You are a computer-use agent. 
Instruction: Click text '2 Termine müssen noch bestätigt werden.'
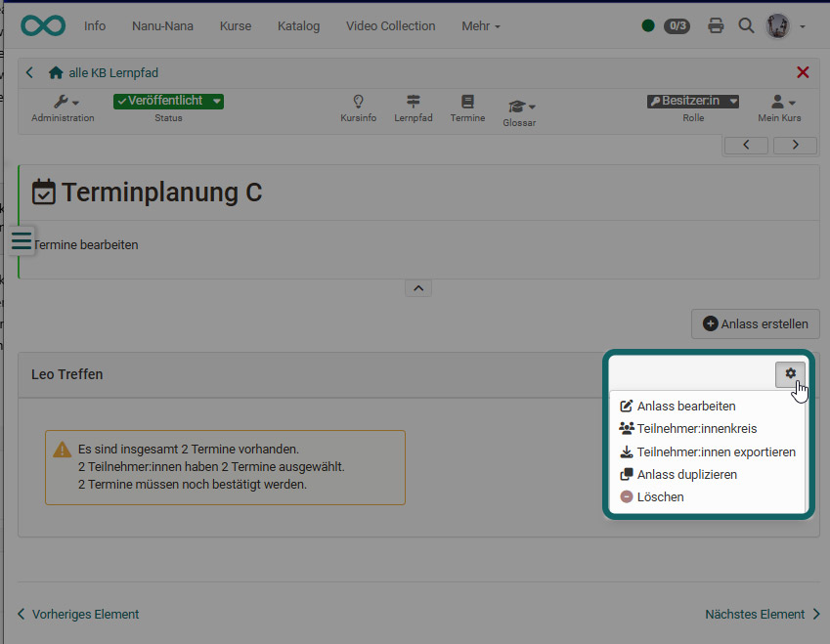coord(193,484)
